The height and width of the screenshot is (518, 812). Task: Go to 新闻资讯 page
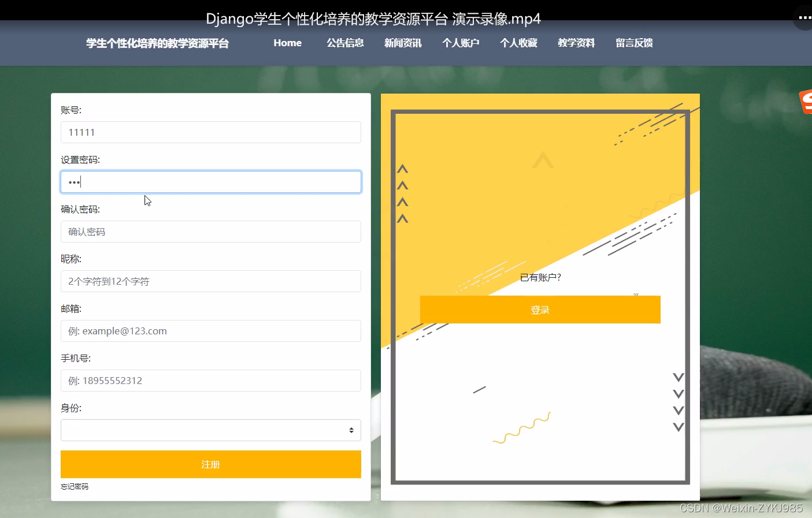coord(403,43)
